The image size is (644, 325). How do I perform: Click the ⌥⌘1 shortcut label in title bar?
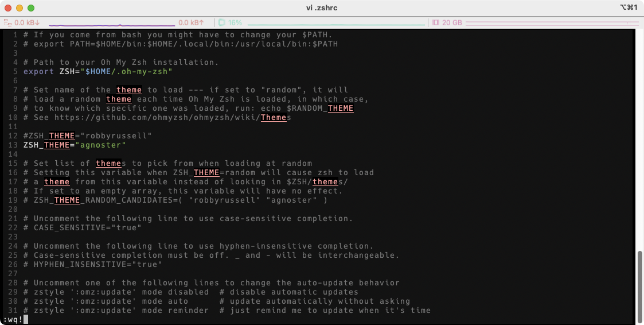pyautogui.click(x=629, y=7)
